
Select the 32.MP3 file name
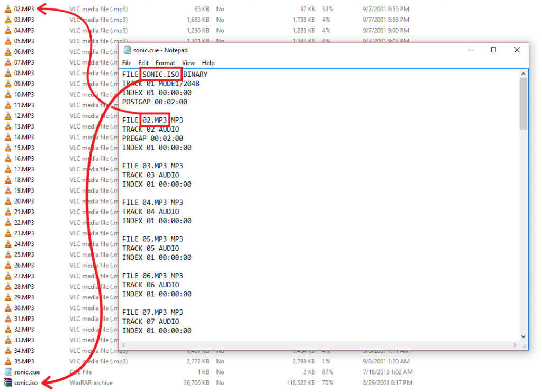[x=24, y=330]
